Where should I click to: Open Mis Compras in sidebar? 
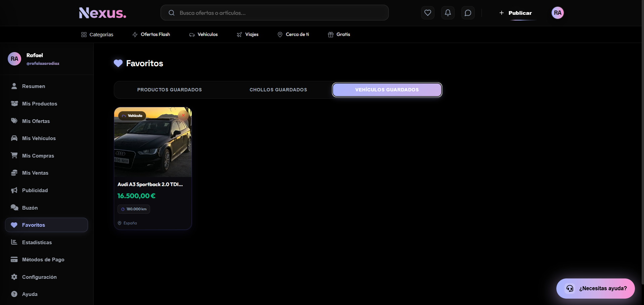coord(46,156)
